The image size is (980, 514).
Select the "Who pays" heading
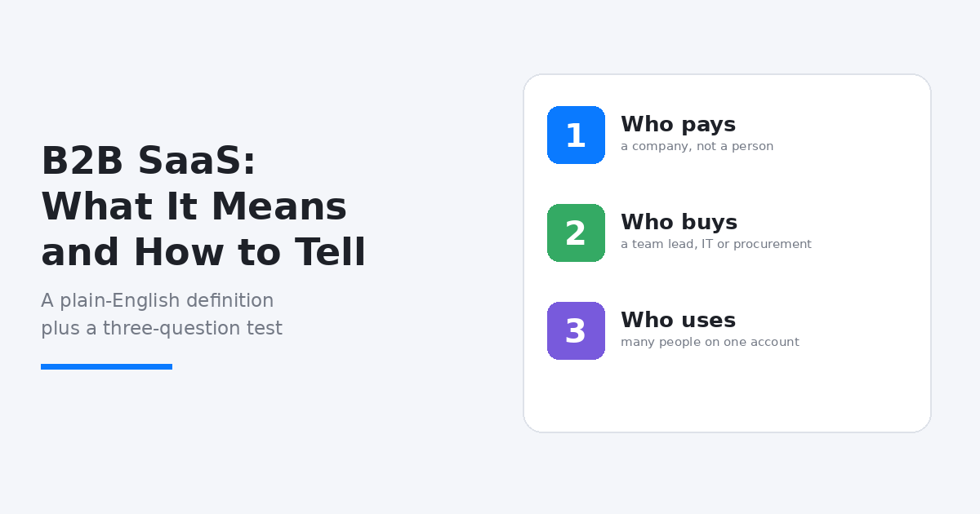pyautogui.click(x=678, y=125)
